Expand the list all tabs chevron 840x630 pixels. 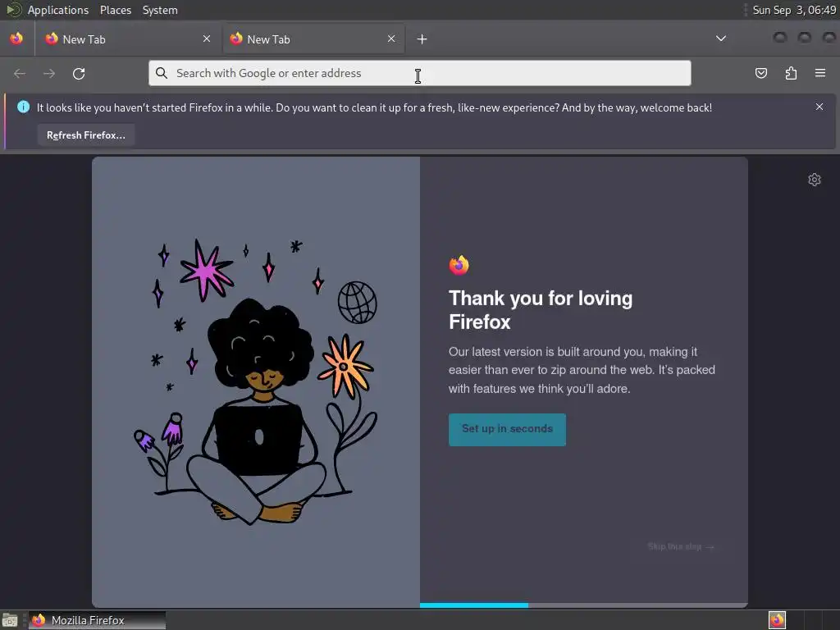point(721,39)
